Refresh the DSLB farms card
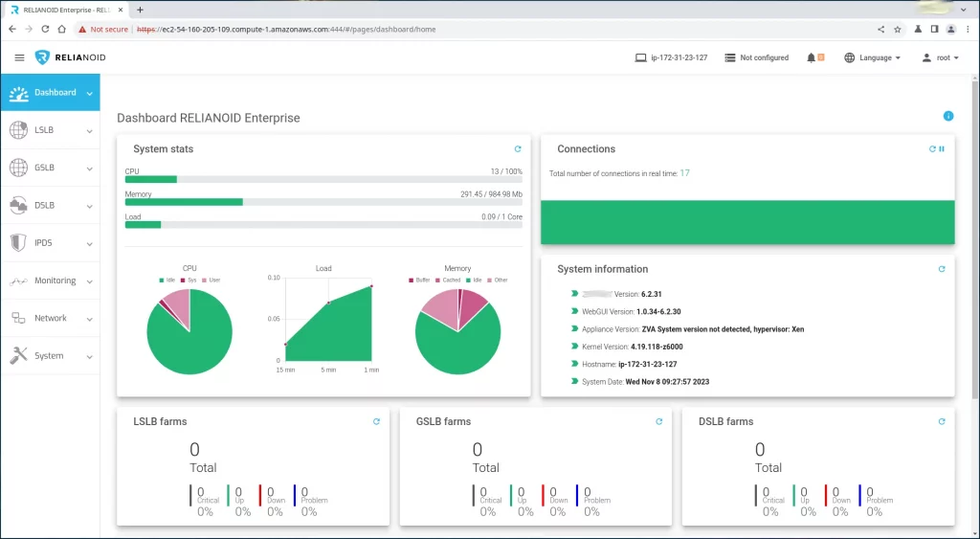Viewport: 980px width, 539px height. [942, 421]
